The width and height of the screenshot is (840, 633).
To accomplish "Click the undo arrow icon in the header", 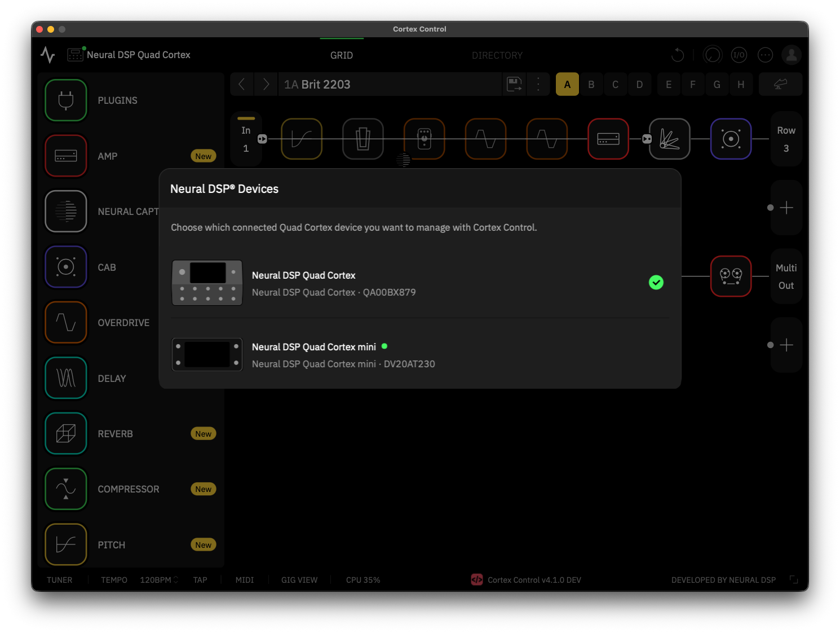I will pos(678,55).
